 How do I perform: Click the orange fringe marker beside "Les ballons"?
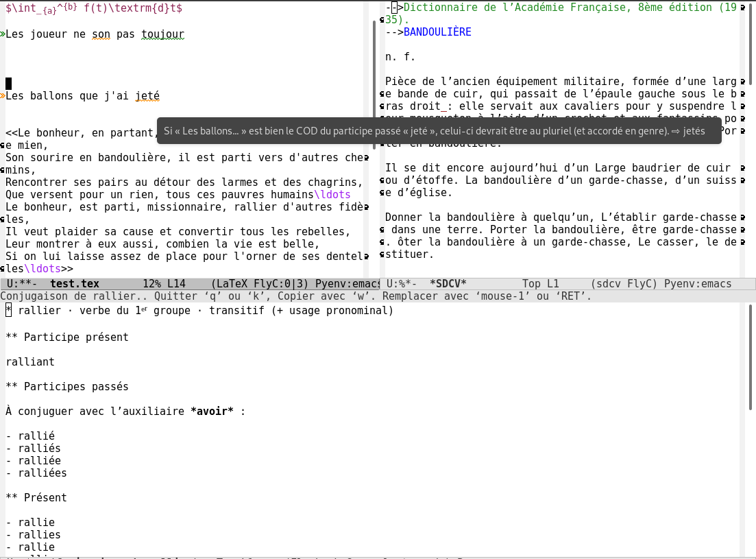click(2, 96)
